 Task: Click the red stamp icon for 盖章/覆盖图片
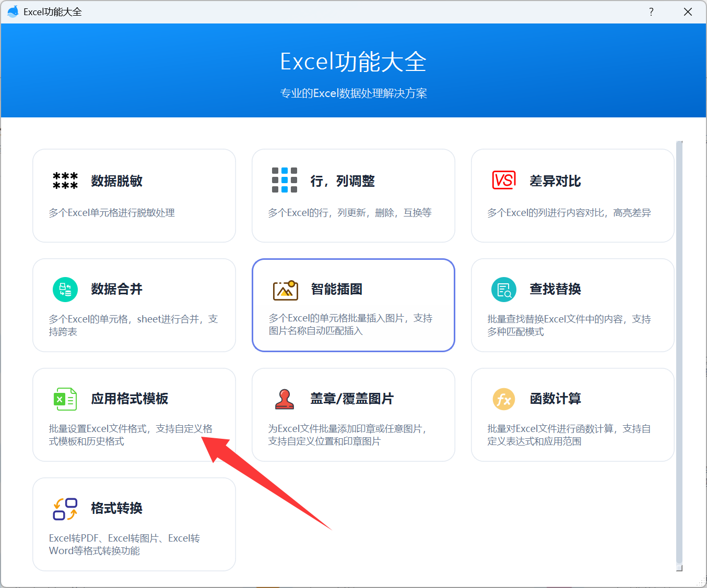(x=285, y=399)
